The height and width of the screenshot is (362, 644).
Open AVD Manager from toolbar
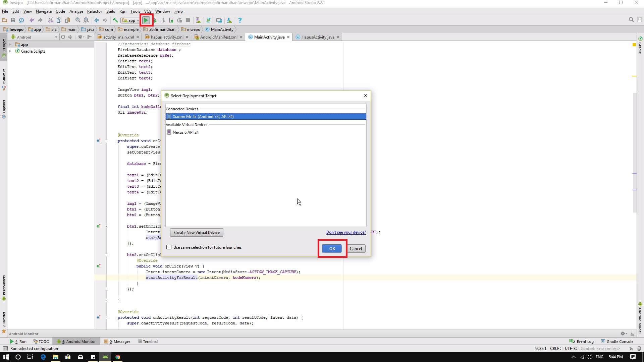pos(198,20)
